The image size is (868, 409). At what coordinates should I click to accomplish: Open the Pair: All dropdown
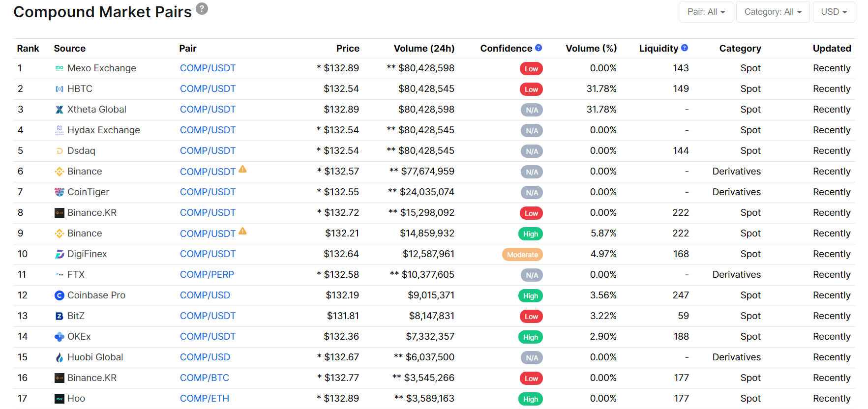tap(706, 12)
